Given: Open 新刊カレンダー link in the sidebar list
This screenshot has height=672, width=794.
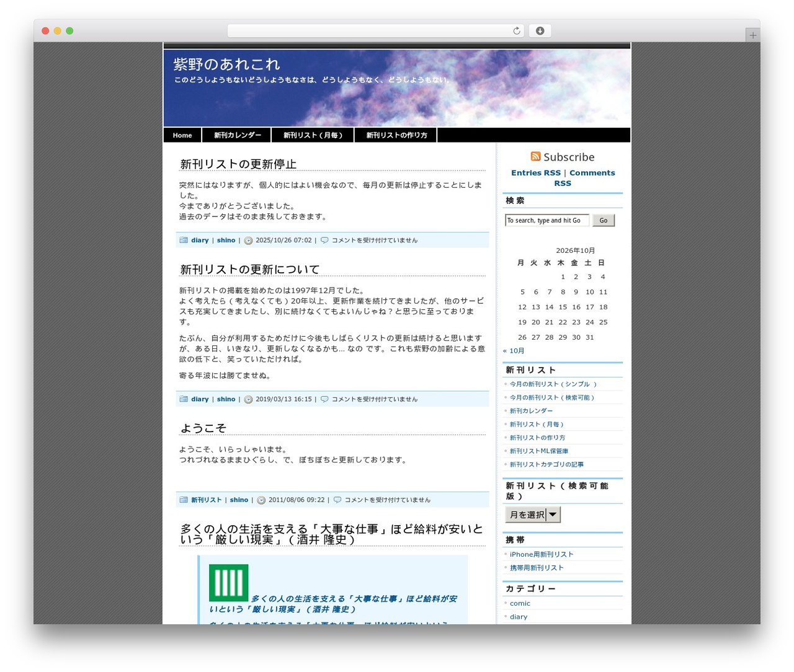Looking at the screenshot, I should [531, 411].
